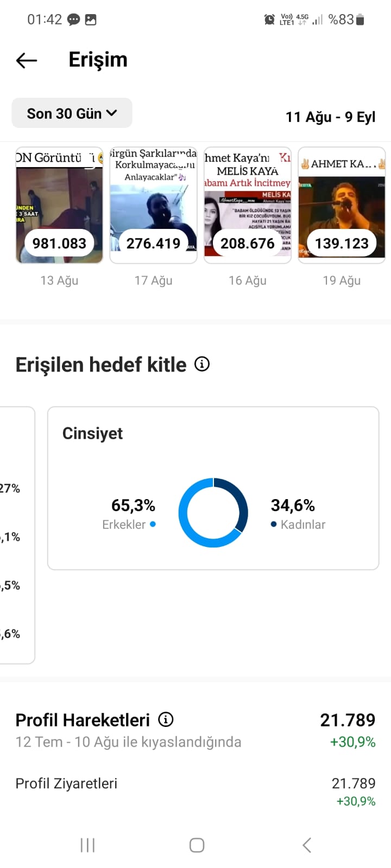The image size is (391, 868).
Task: Open the Ahmet Kaya post with 139.123 reach
Action: (342, 205)
